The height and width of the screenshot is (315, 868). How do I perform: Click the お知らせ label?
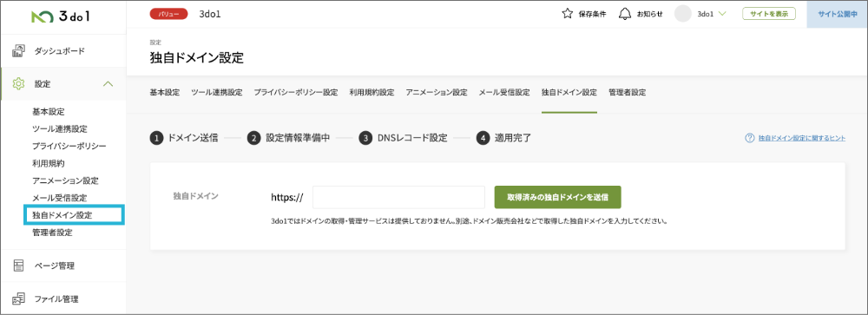[x=650, y=14]
